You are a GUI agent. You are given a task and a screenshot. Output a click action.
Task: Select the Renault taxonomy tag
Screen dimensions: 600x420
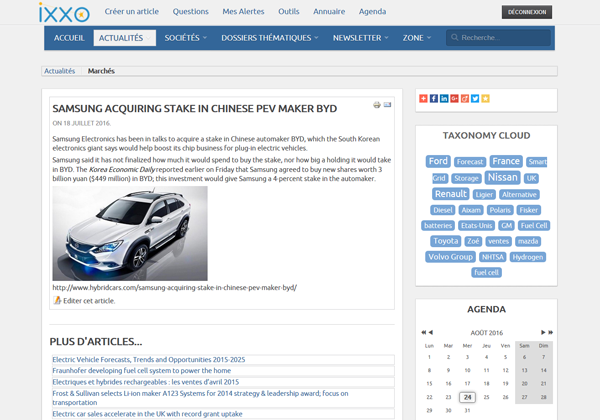pyautogui.click(x=451, y=194)
